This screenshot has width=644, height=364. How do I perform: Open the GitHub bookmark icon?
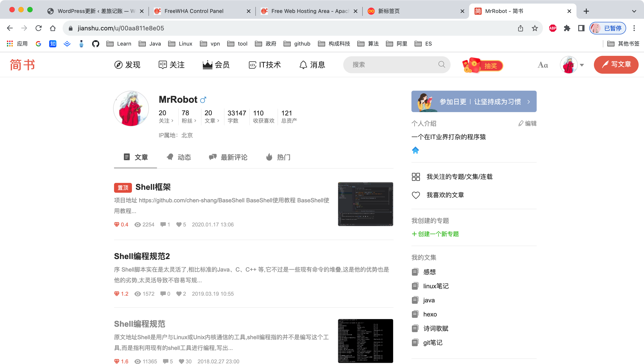click(95, 44)
